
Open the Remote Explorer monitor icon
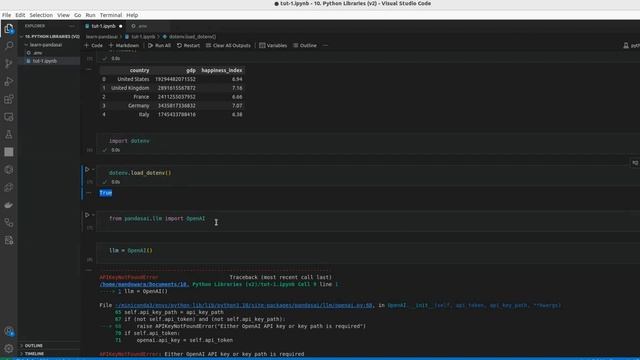9,117
